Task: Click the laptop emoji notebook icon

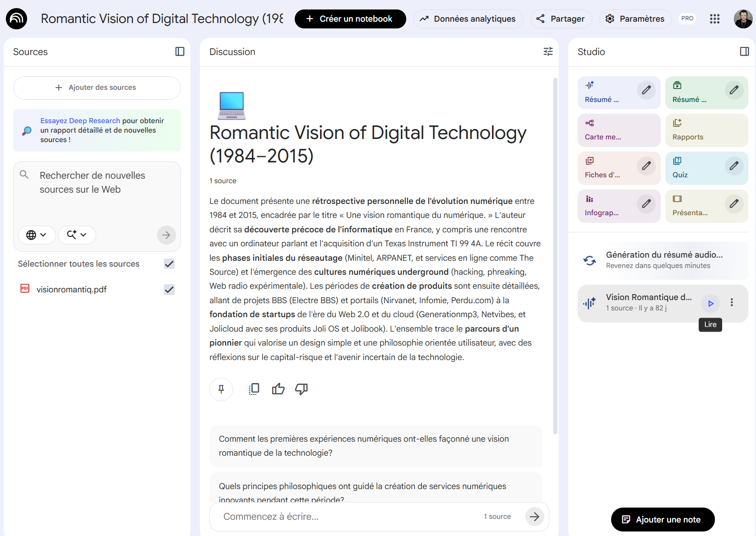Action: [232, 105]
